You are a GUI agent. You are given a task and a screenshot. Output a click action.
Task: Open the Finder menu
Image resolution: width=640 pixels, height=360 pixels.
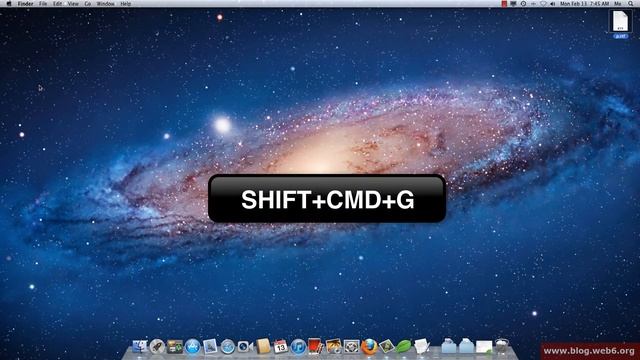[25, 4]
